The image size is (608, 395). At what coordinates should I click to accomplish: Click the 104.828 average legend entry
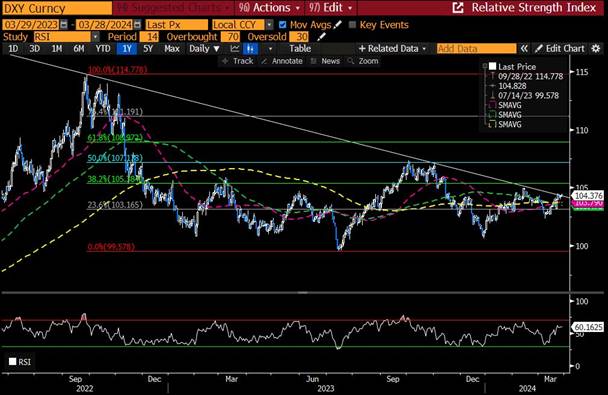[512, 86]
